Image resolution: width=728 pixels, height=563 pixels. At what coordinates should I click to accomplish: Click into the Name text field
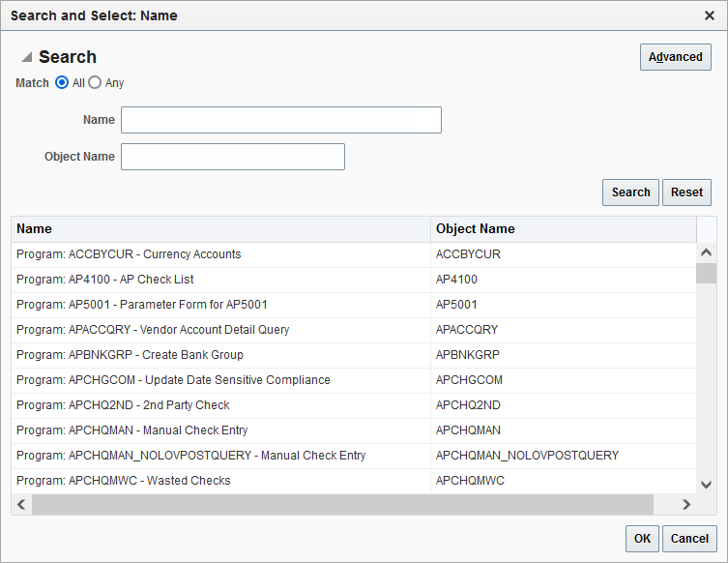click(x=280, y=120)
